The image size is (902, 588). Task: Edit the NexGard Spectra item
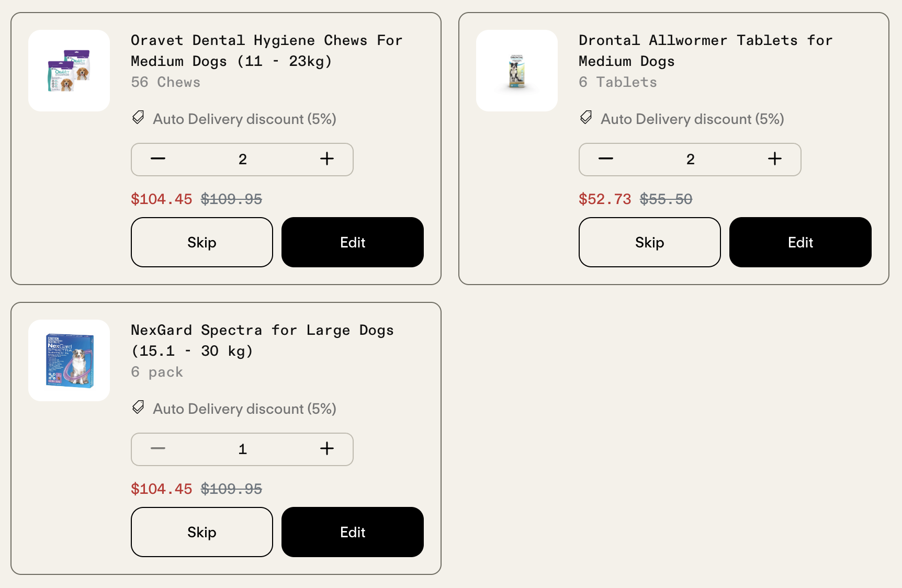click(x=353, y=532)
